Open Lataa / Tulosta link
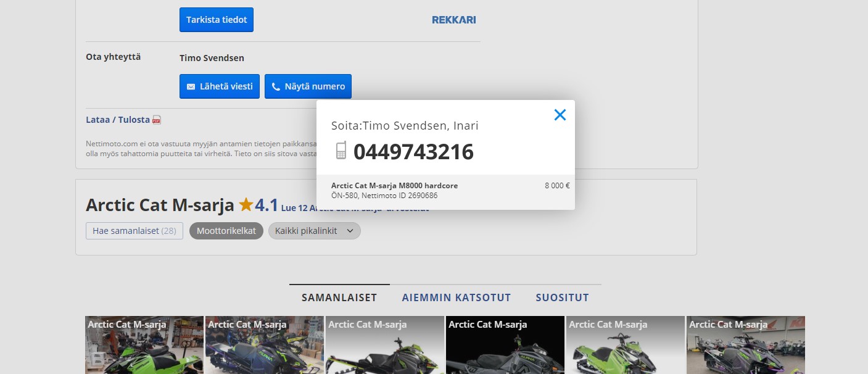This screenshot has width=868, height=374. click(x=118, y=120)
